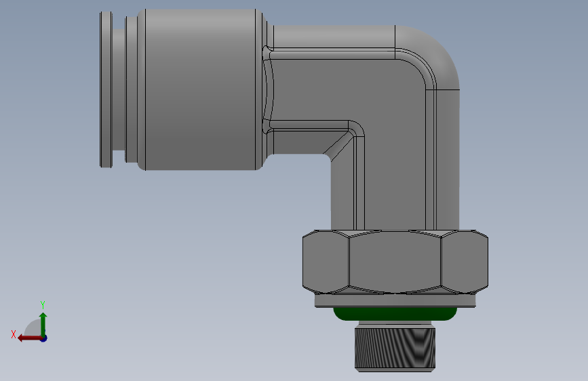
Task: Click the green "Y" label of the triad
Action: [43, 304]
